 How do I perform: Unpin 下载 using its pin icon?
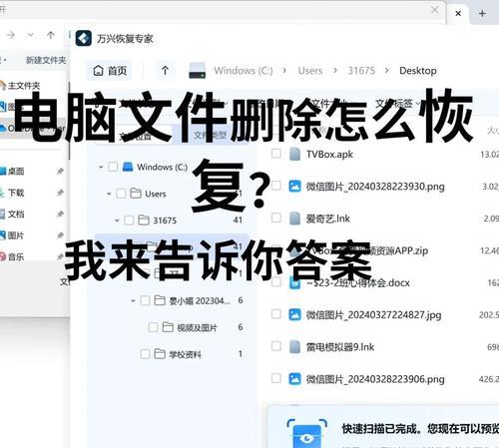click(x=60, y=193)
